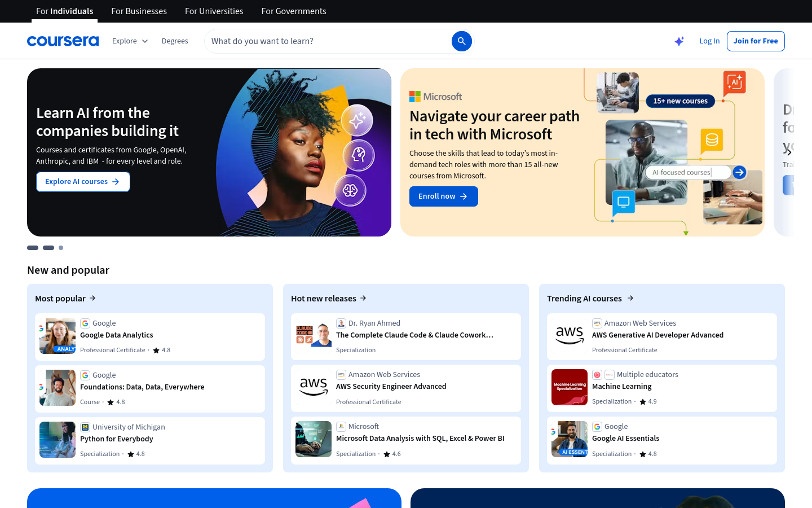Open AWS Generative AI Developer Advanced title

point(657,335)
